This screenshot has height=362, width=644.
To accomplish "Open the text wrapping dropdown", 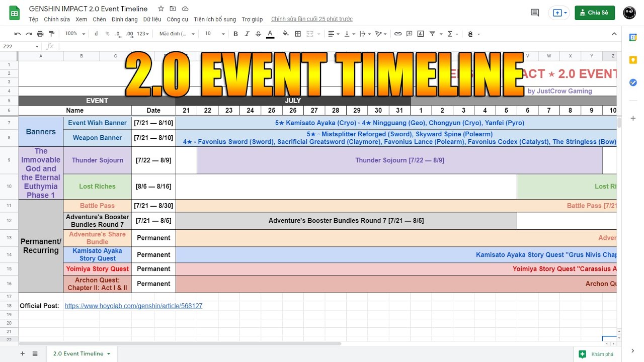I will [365, 34].
